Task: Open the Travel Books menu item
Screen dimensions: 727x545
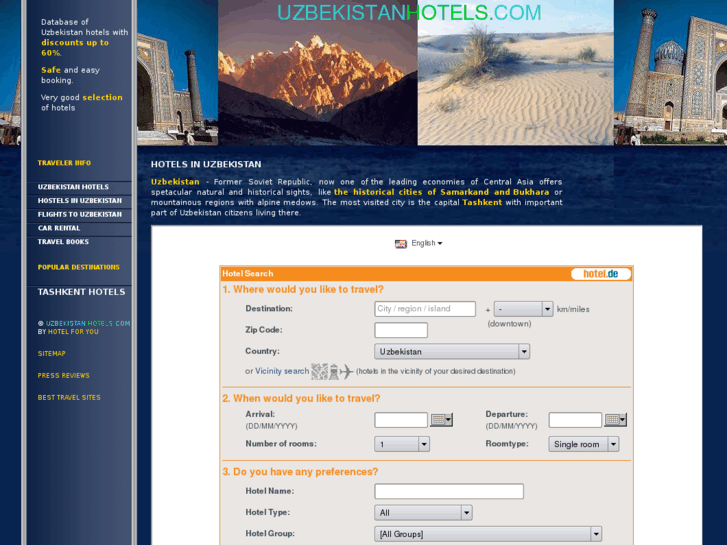Action: 63,242
